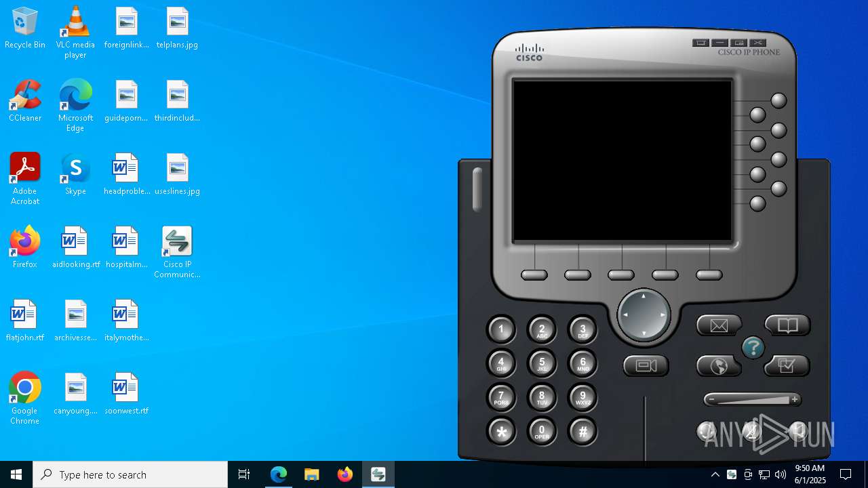Screen dimensions: 868x488
Task: Select the flatjohn.rtf document icon
Action: click(25, 321)
